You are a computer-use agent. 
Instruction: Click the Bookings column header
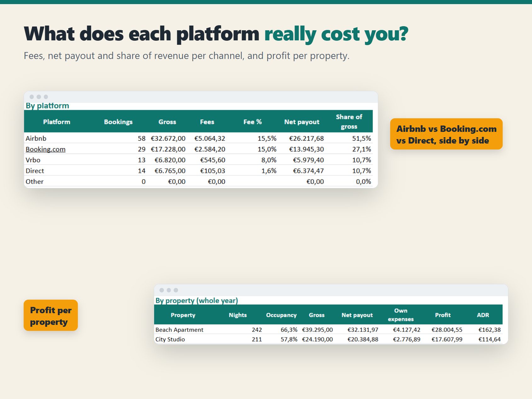(x=118, y=122)
